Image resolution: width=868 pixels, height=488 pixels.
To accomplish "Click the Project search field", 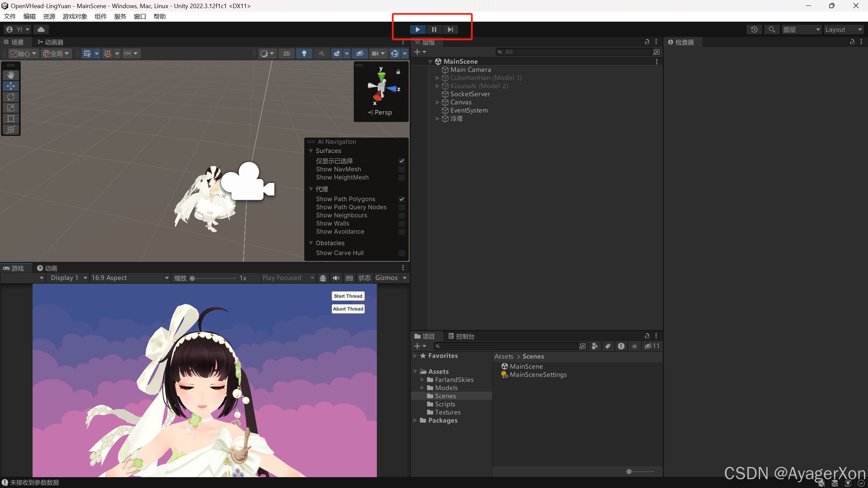I will pyautogui.click(x=505, y=346).
